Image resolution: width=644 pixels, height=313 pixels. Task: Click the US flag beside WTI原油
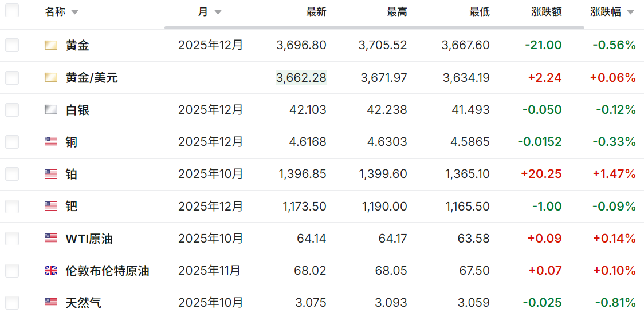pos(50,239)
